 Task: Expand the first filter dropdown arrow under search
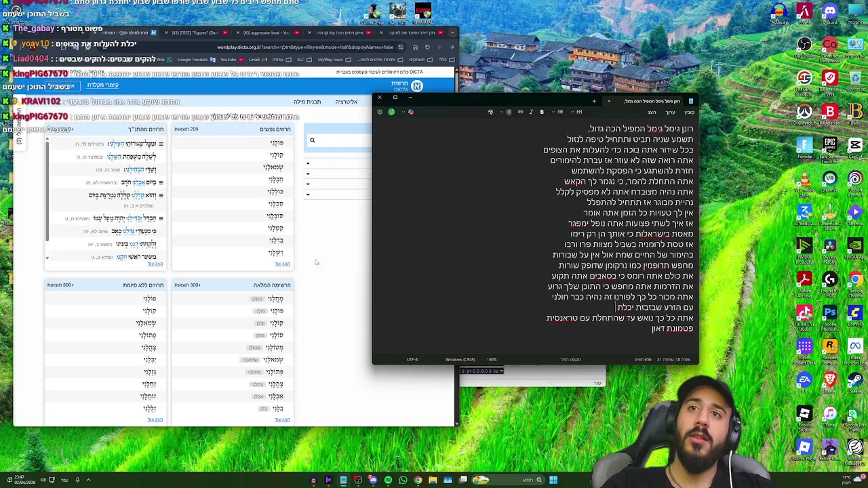point(308,163)
